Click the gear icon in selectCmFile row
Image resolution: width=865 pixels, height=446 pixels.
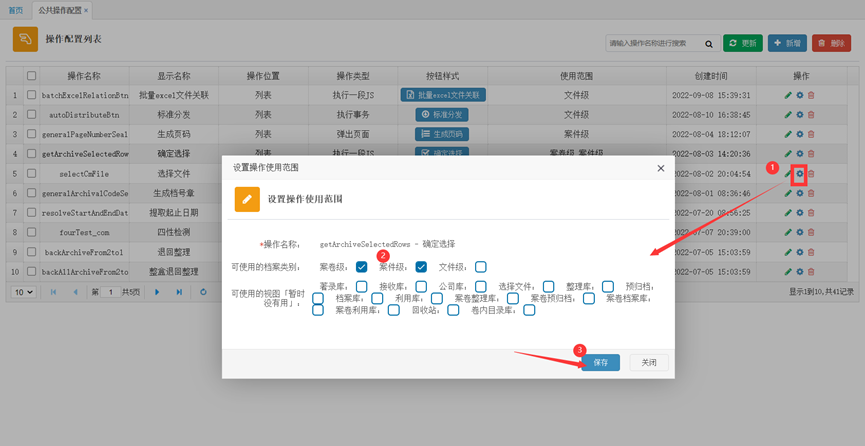(799, 174)
